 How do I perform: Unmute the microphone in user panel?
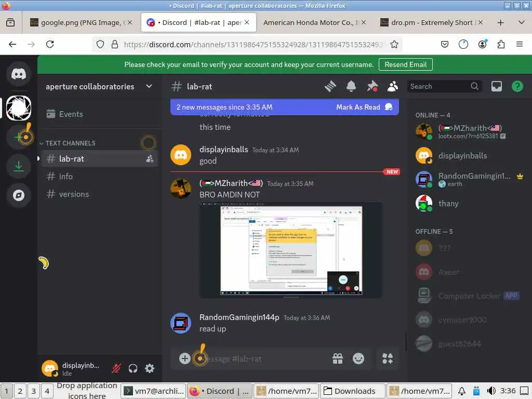[116, 368]
